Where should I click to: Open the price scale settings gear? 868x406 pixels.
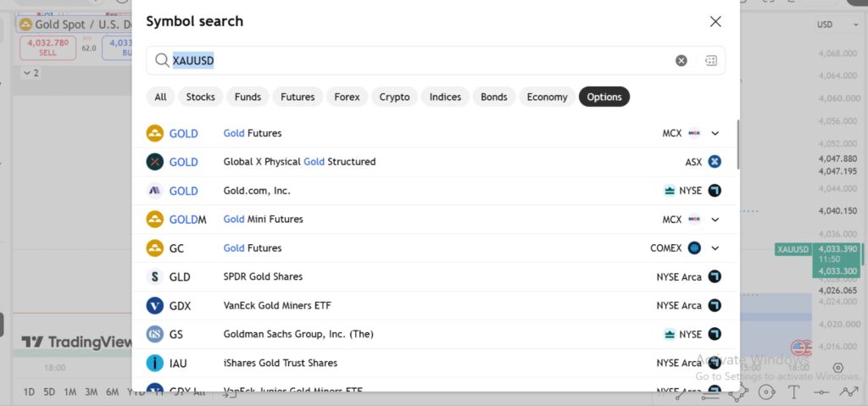[838, 368]
